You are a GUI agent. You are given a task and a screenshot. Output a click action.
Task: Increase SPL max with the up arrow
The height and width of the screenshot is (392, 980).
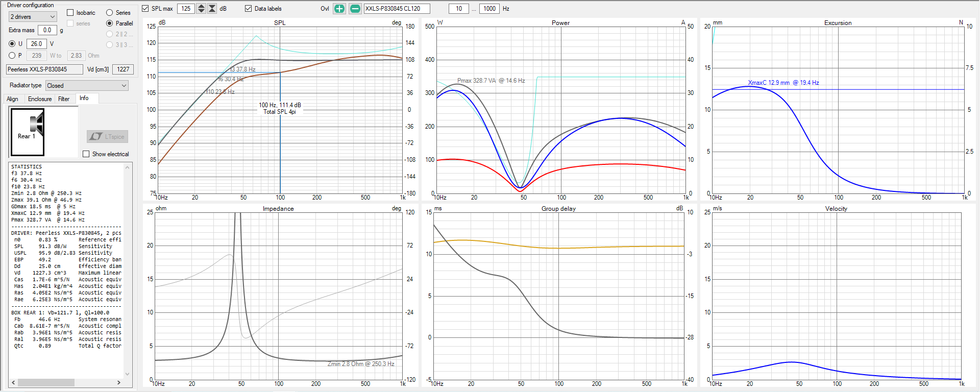[201, 6]
